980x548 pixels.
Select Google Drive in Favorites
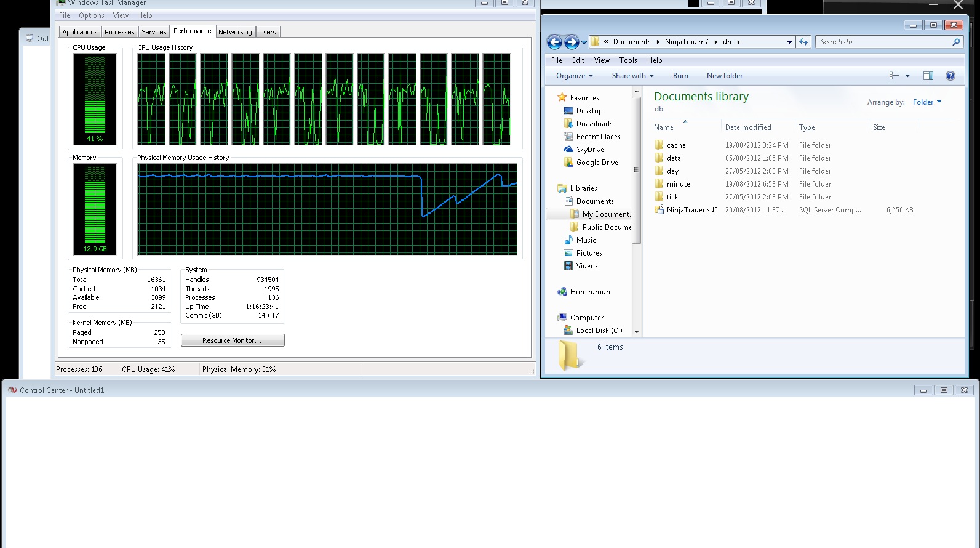[597, 163]
